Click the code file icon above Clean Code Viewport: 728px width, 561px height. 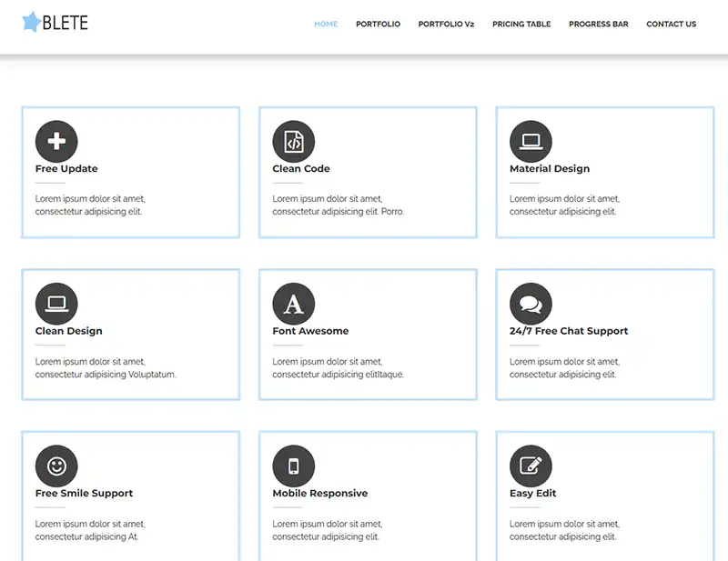[x=293, y=142]
